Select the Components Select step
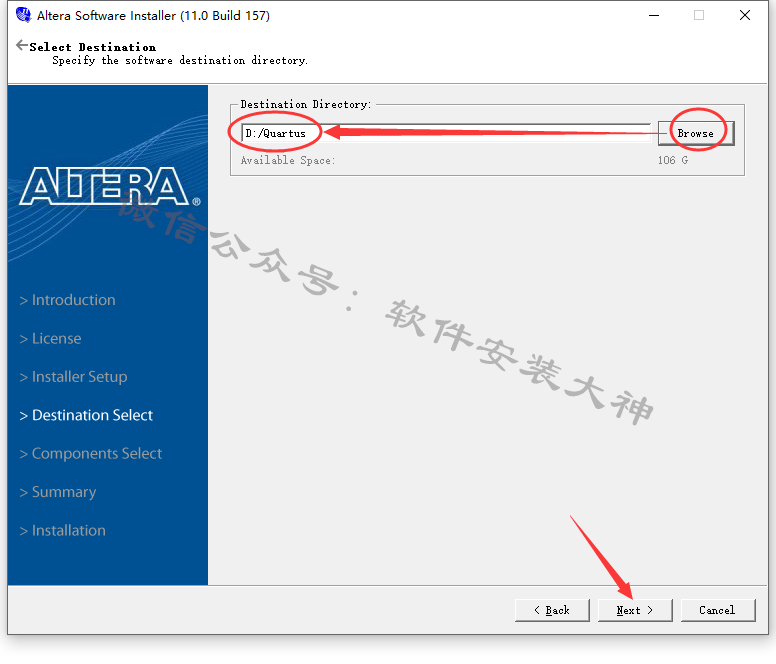Image resolution: width=776 pixels, height=664 pixels. 91,454
